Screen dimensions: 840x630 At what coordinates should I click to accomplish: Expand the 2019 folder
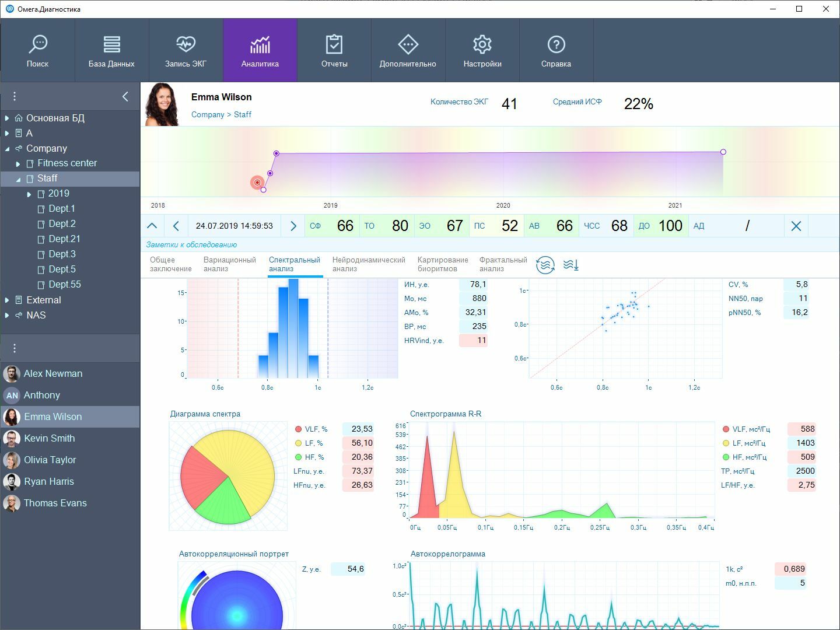pyautogui.click(x=29, y=194)
